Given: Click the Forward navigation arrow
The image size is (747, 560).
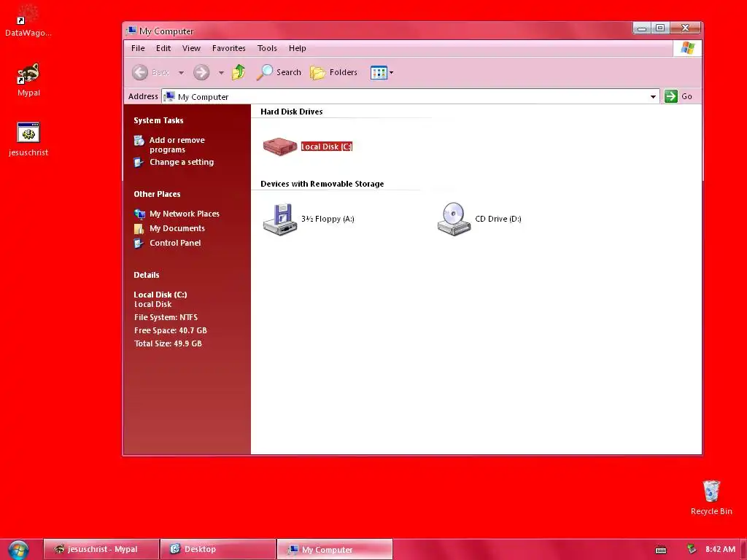Looking at the screenshot, I should point(201,72).
